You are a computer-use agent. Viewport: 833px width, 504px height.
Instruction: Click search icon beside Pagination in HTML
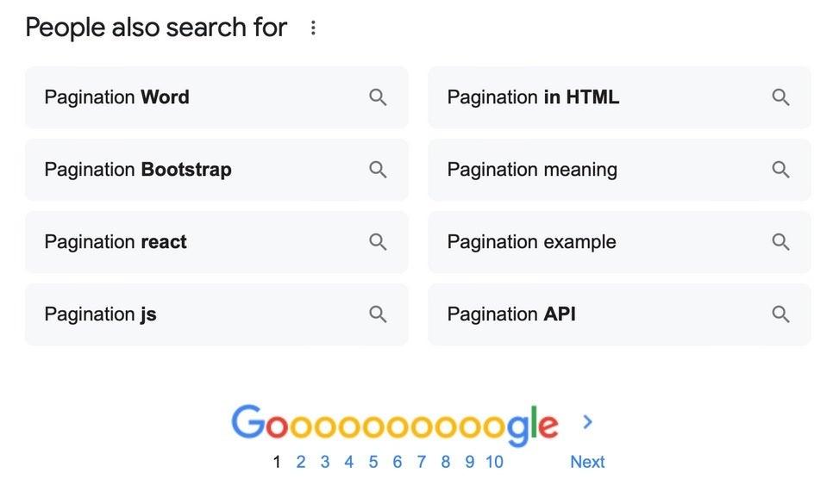(780, 97)
